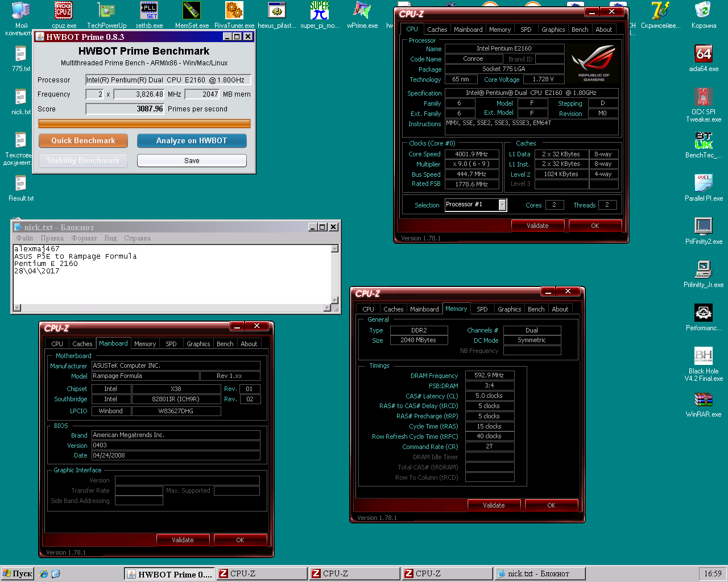Launch super_pi_mod desktop icon
728x582 pixels.
[x=320, y=15]
